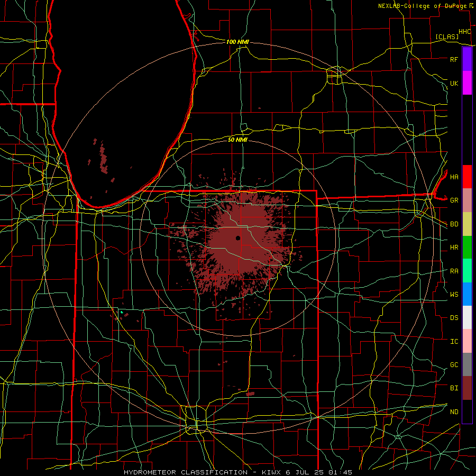Image resolution: width=476 pixels, height=476 pixels.
Task: Click the RA legend label
Action: (x=454, y=271)
